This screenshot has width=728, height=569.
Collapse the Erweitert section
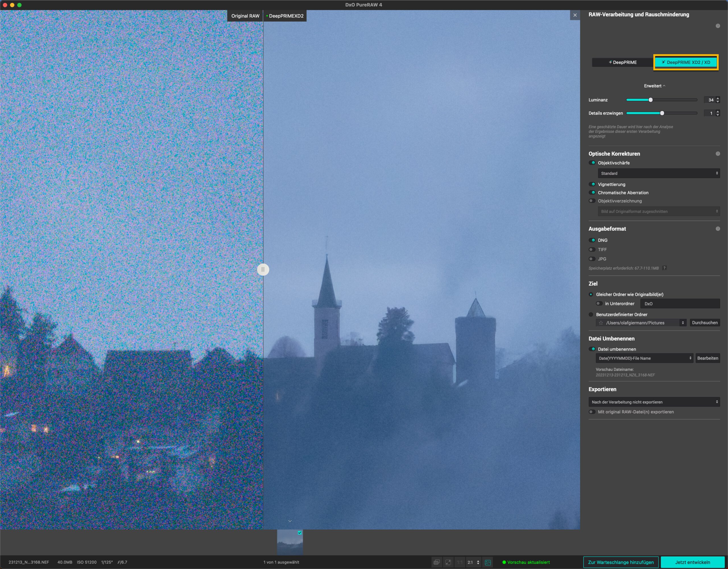(x=654, y=86)
